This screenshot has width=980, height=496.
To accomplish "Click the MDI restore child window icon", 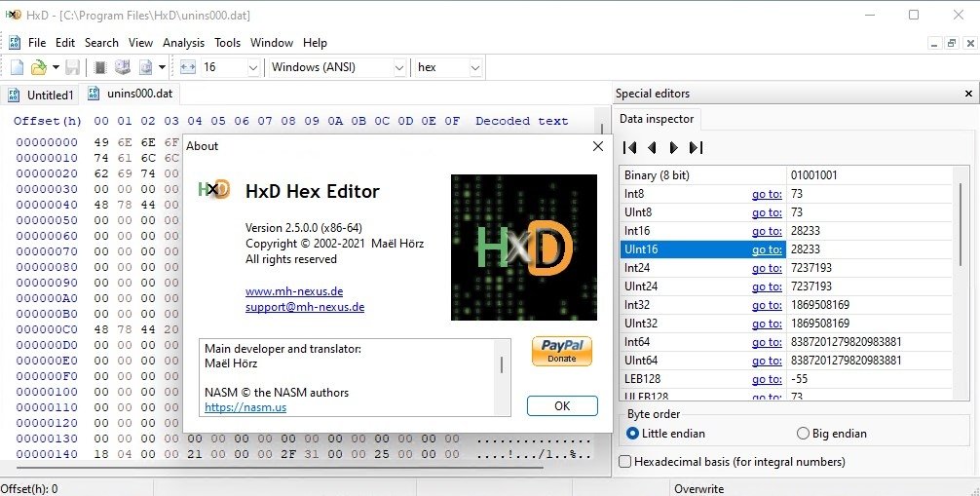I will coord(952,43).
